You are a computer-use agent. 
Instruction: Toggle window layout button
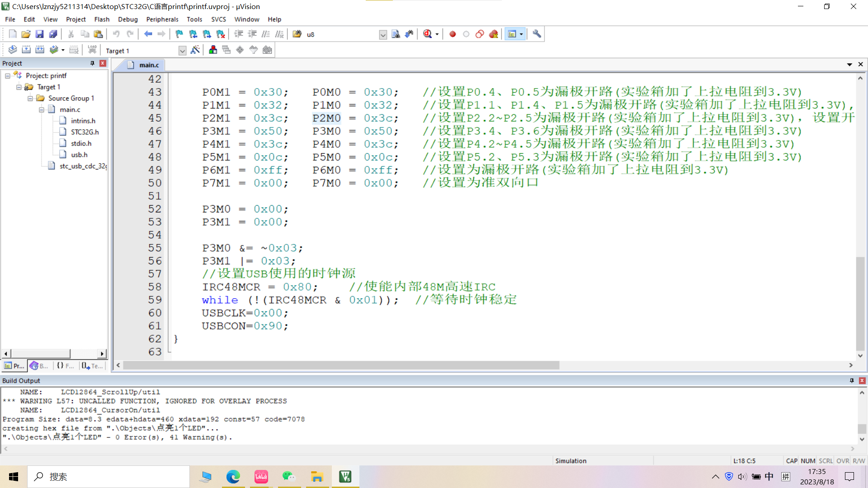pos(512,34)
